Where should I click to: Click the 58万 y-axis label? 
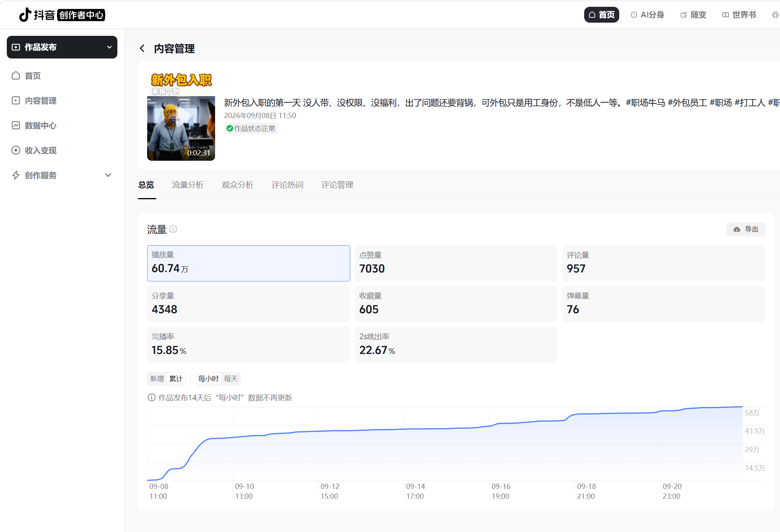[752, 413]
